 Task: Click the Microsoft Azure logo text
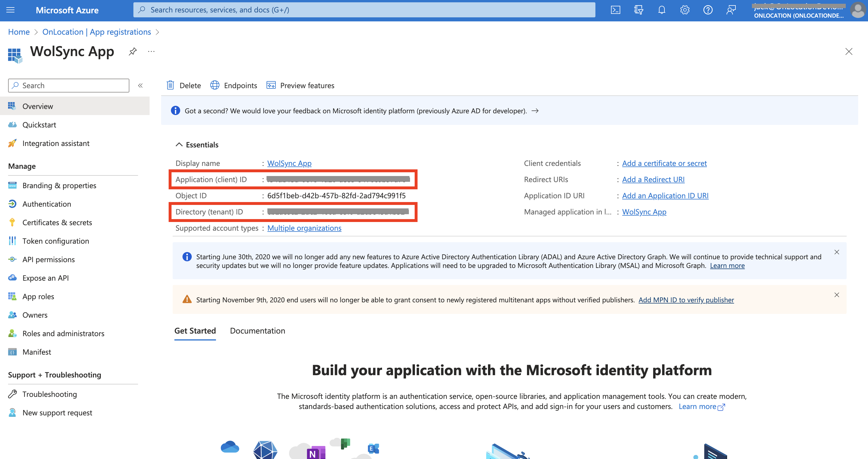pos(67,10)
